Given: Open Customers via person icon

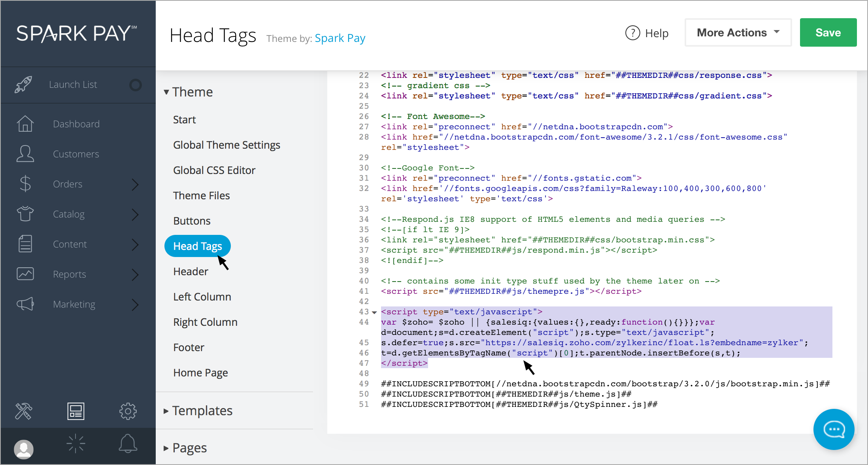Looking at the screenshot, I should [x=25, y=154].
